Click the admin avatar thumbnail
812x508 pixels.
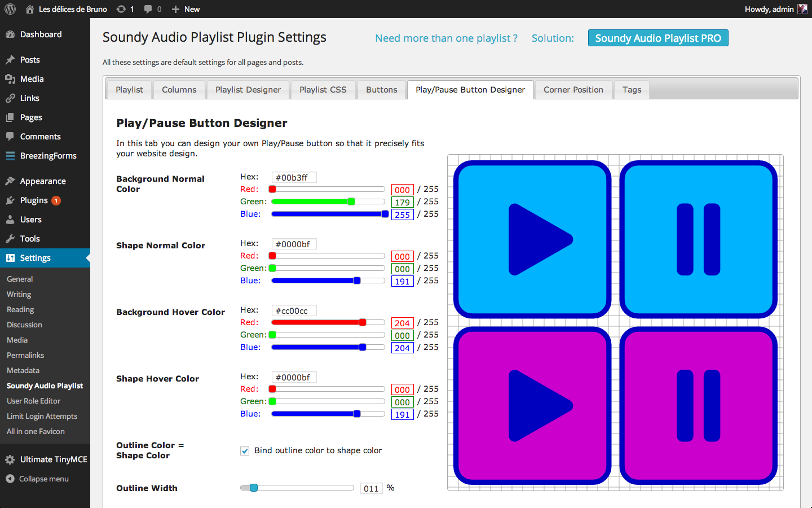click(802, 9)
